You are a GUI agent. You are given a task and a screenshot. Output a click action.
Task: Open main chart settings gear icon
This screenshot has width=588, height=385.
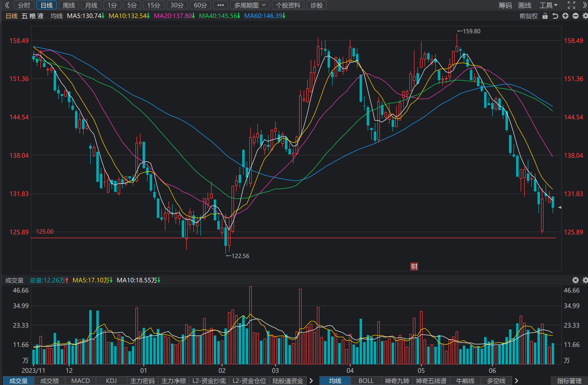(x=585, y=16)
